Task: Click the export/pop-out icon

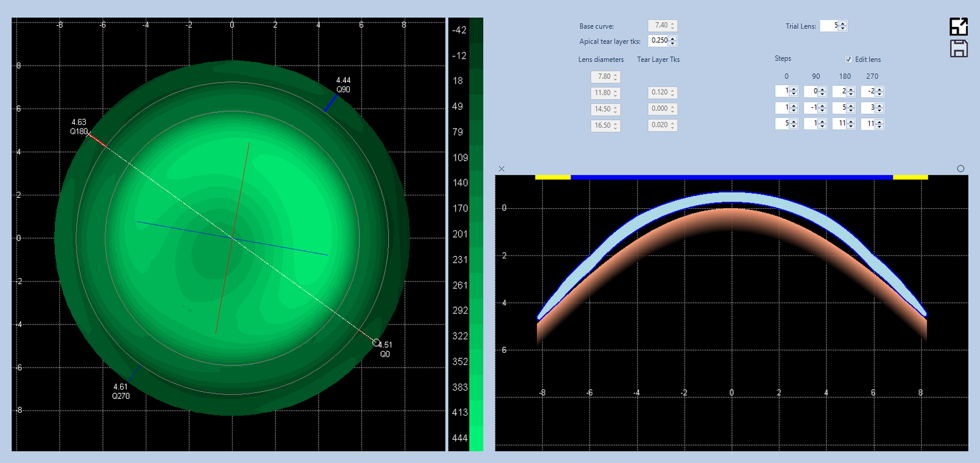Action: pyautogui.click(x=959, y=26)
